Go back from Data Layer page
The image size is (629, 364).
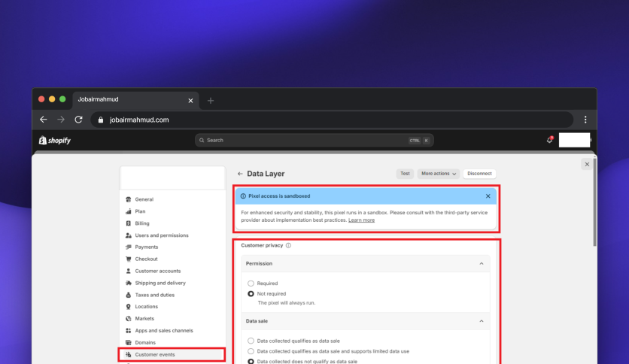240,174
